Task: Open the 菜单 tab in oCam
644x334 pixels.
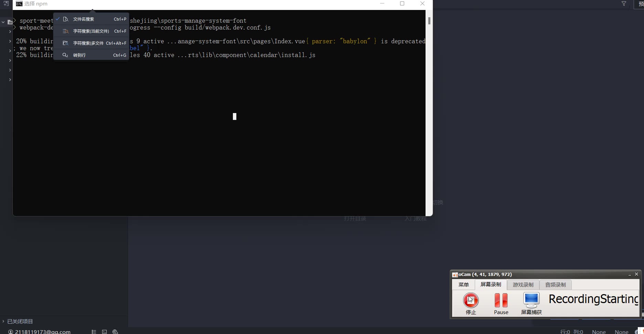Action: coord(463,285)
